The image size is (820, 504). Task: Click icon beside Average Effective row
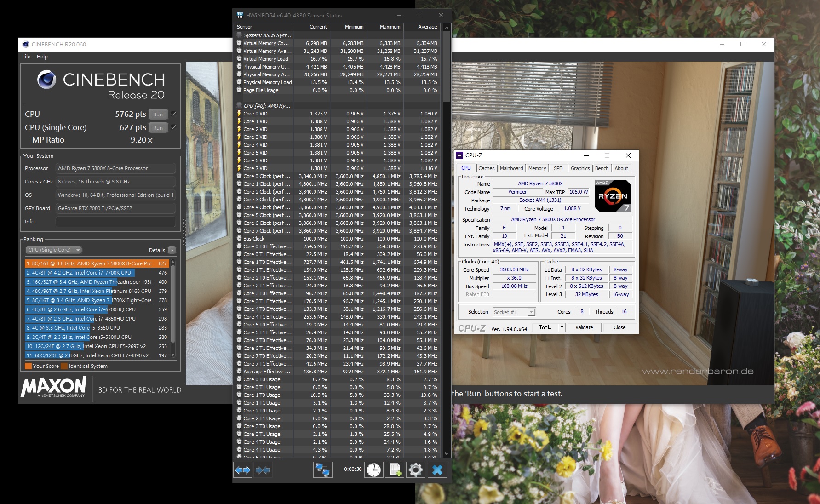(x=239, y=372)
